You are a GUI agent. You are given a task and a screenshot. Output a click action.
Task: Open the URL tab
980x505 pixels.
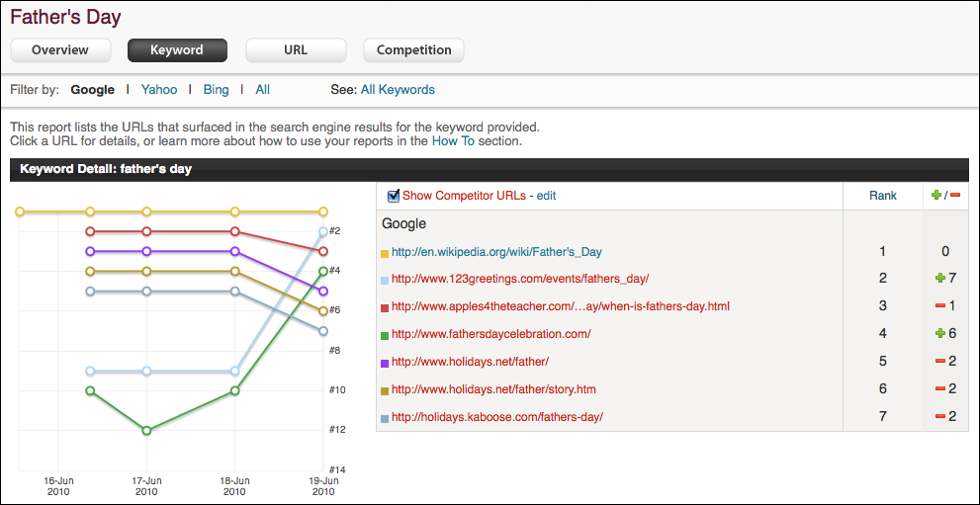click(295, 50)
